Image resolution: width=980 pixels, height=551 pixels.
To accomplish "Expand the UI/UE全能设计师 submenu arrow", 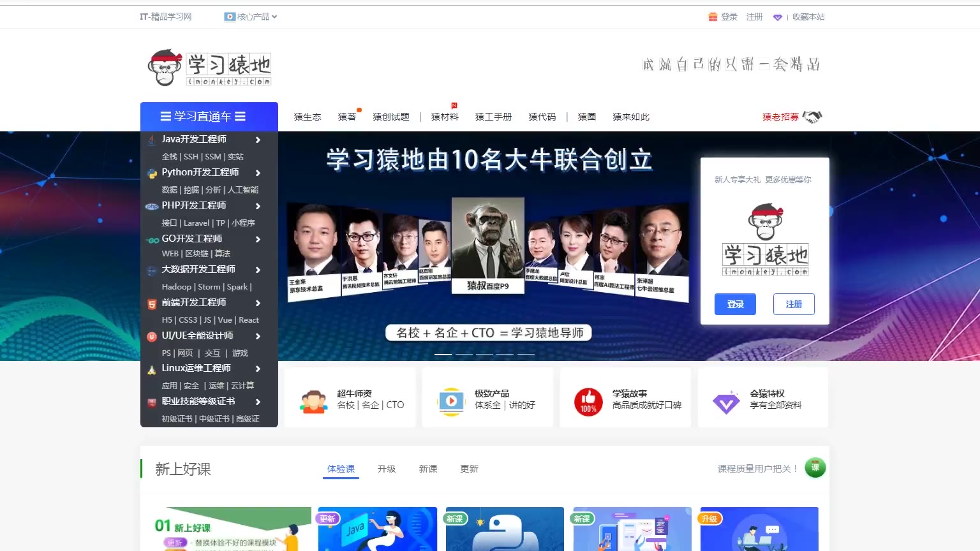I will (258, 336).
